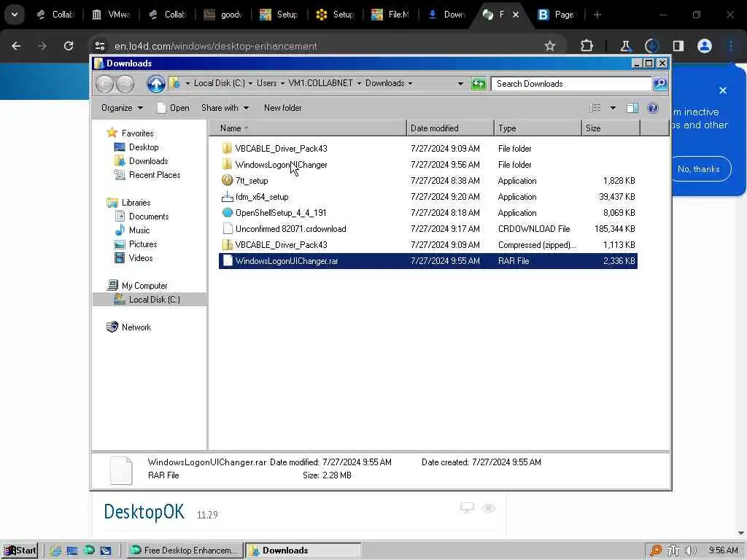Screen dimensions: 747x560
Task: Go back in Chrome browser
Action: (16, 46)
